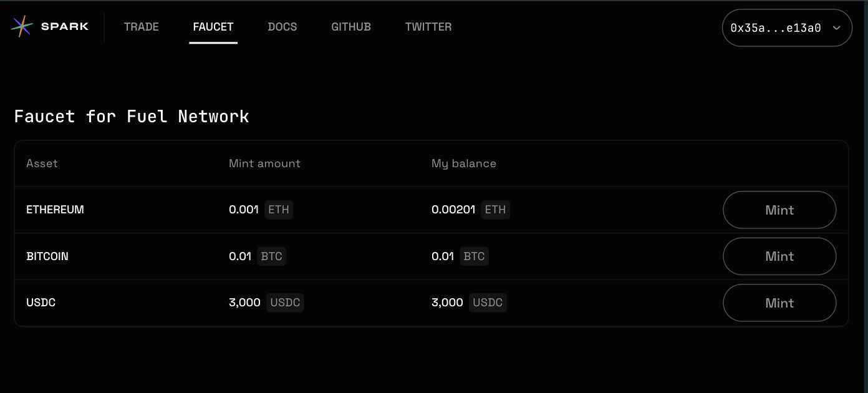Image resolution: width=868 pixels, height=393 pixels.
Task: Select the USDC asset row label
Action: [x=41, y=303]
